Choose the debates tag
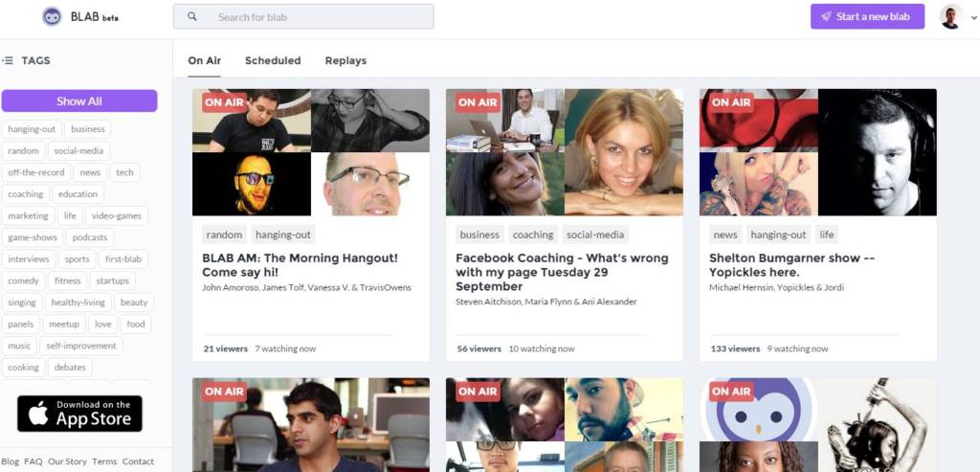 (70, 368)
